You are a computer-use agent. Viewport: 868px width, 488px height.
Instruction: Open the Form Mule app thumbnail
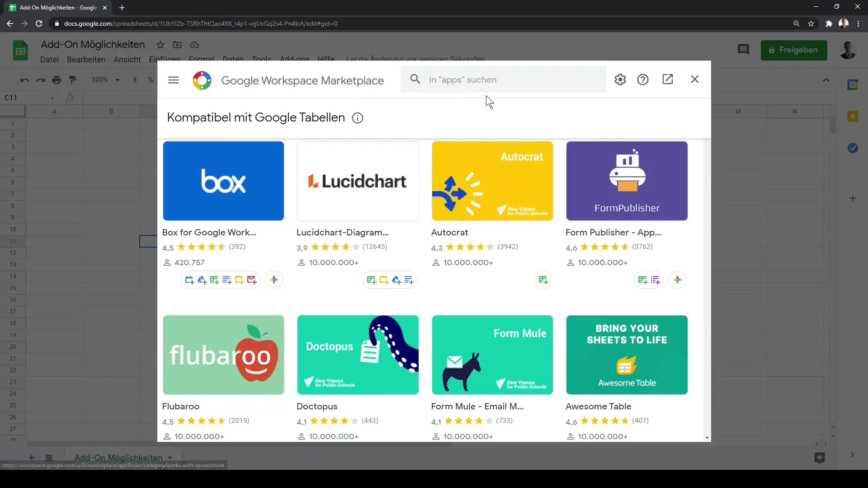click(x=492, y=355)
